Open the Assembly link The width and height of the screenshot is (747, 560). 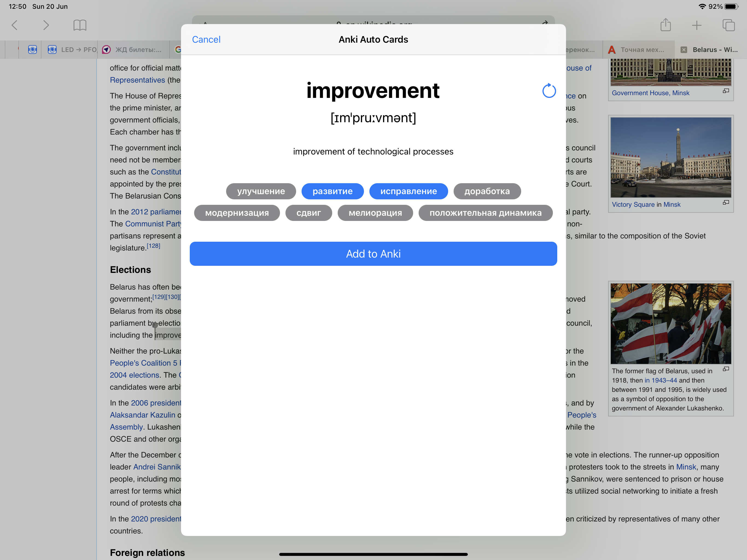(126, 427)
